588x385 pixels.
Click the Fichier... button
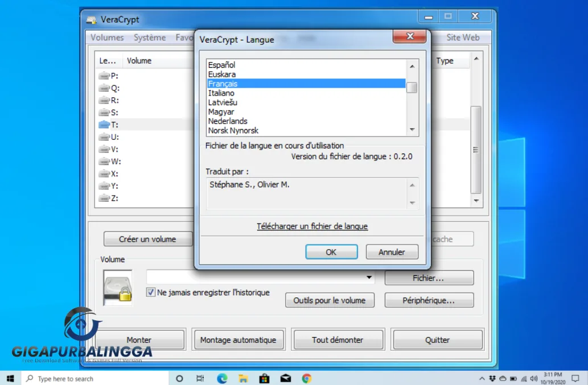[x=429, y=278]
